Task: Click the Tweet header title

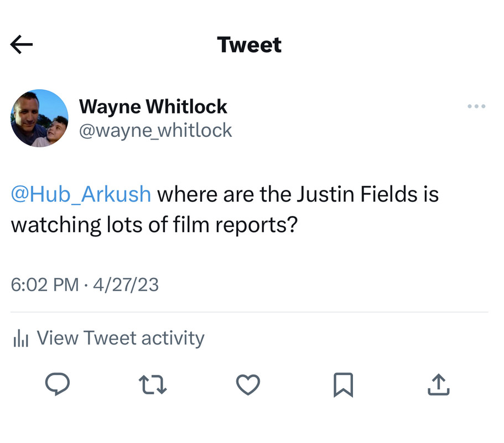Action: (249, 45)
